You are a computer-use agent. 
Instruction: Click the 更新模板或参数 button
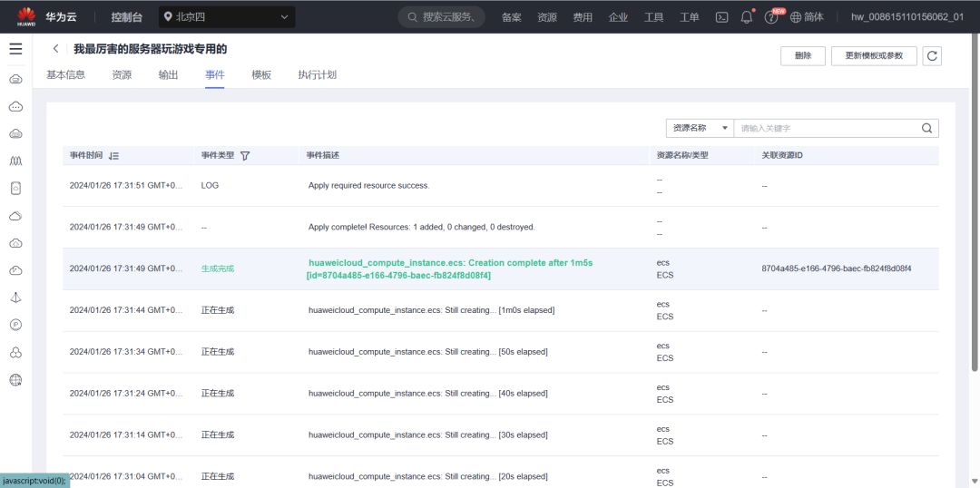[x=874, y=56]
